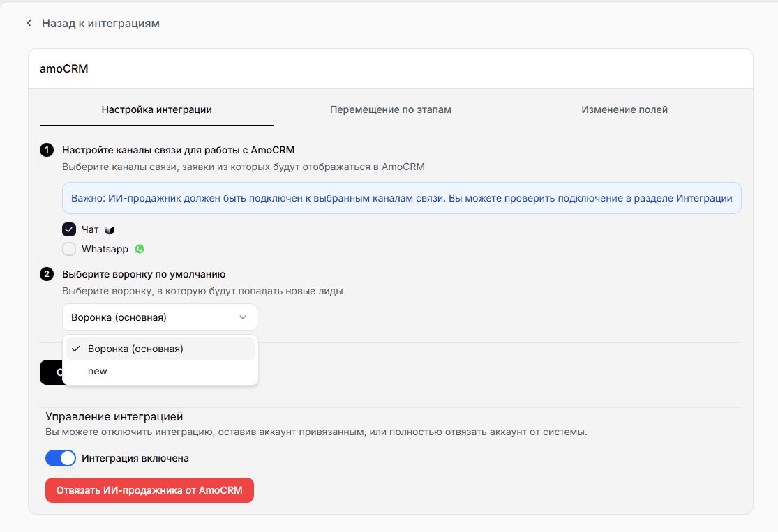Click the black save button behind dropdown
This screenshot has width=778, height=532.
(x=51, y=372)
